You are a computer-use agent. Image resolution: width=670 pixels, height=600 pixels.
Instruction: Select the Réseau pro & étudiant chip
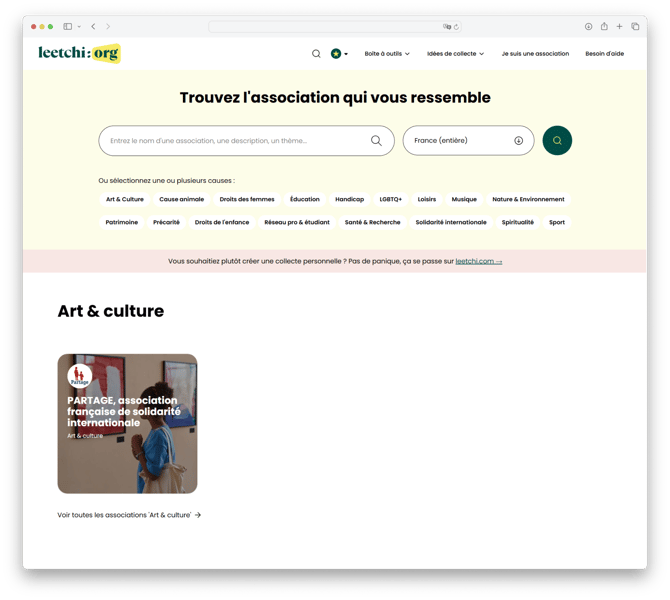pos(297,222)
